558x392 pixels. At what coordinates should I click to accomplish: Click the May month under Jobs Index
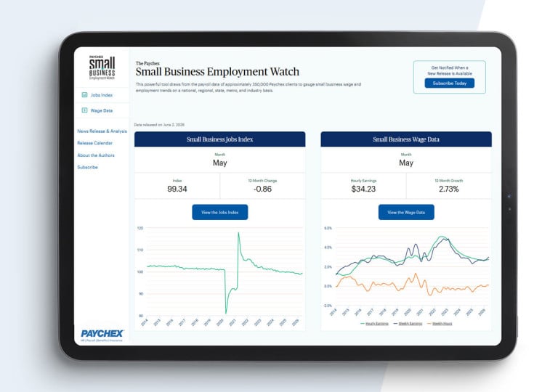[x=220, y=163]
